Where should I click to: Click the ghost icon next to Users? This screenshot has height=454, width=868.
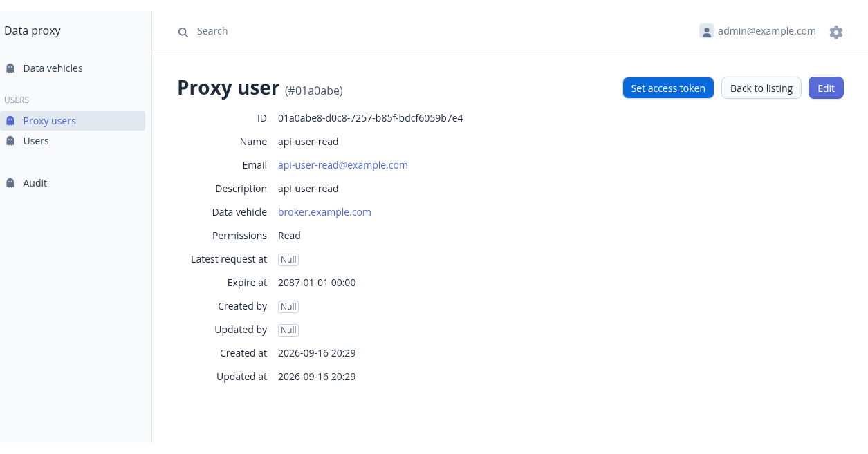(x=10, y=141)
